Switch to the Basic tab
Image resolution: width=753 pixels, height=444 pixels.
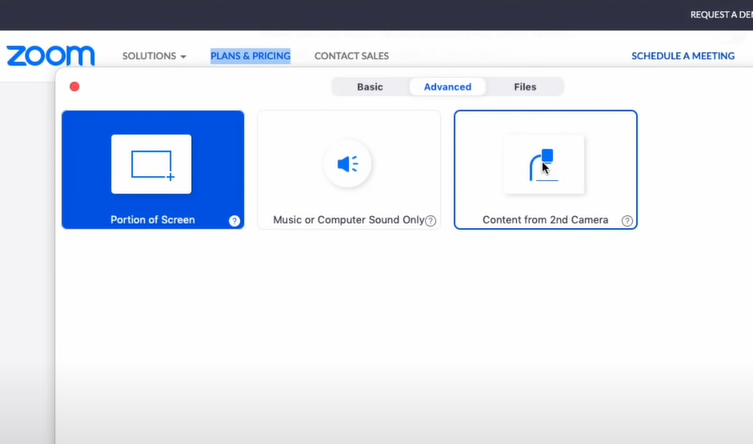(x=370, y=87)
